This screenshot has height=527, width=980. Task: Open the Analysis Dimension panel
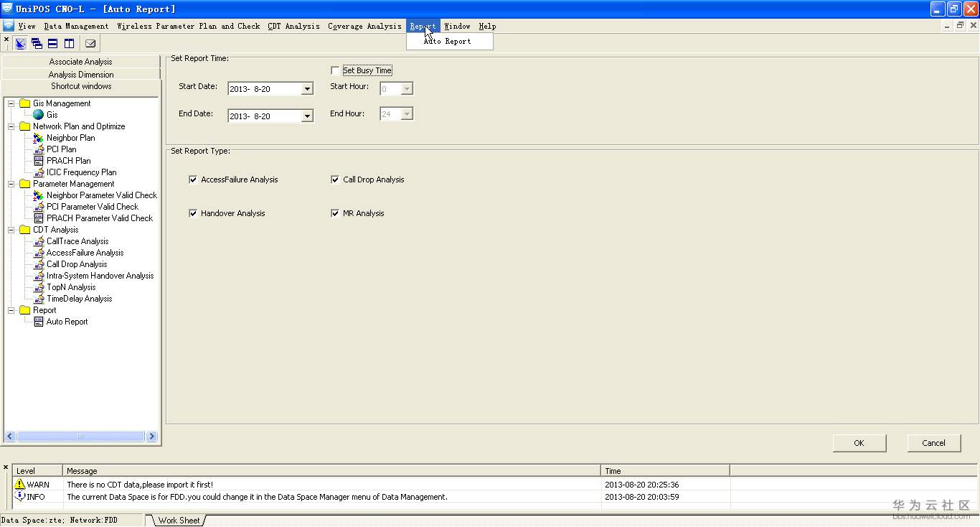80,74
